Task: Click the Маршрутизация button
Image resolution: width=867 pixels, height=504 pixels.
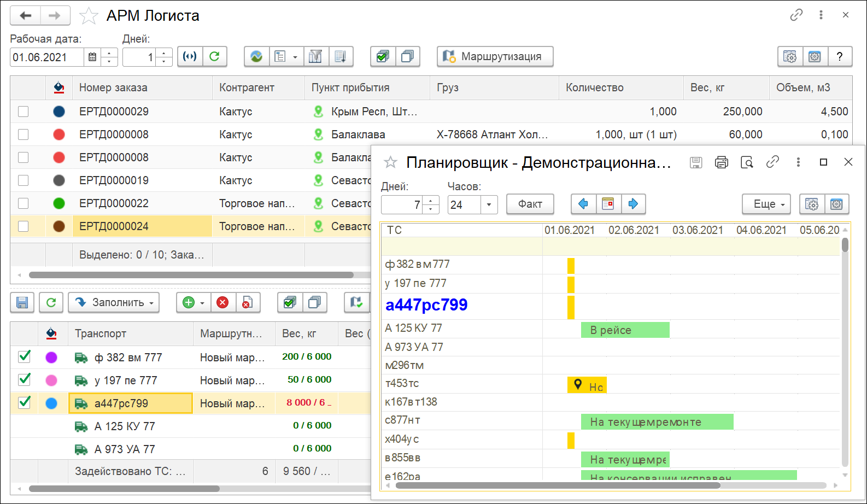Action: point(495,56)
